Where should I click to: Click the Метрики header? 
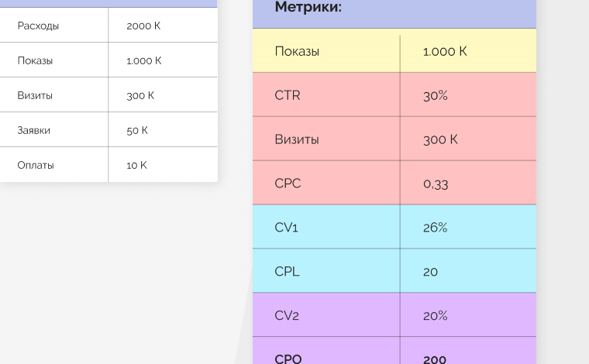coord(308,8)
